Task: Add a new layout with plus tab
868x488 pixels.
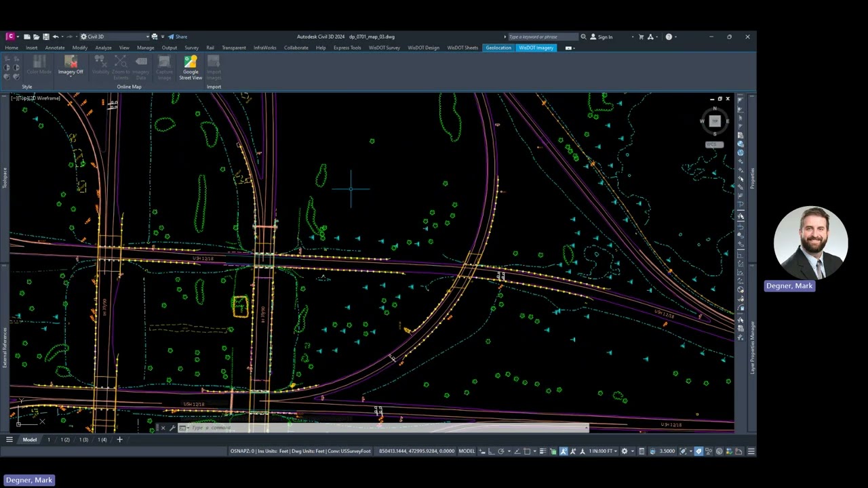Action: (x=119, y=440)
